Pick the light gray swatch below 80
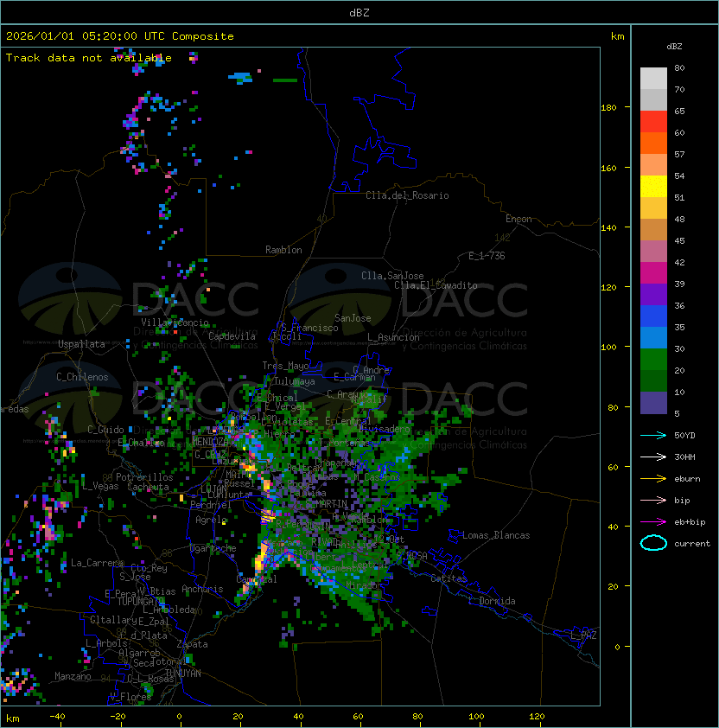 coord(653,79)
